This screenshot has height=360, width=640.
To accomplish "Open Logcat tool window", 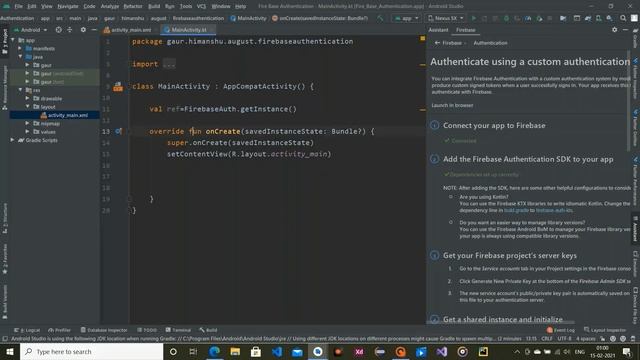I will tap(27, 330).
